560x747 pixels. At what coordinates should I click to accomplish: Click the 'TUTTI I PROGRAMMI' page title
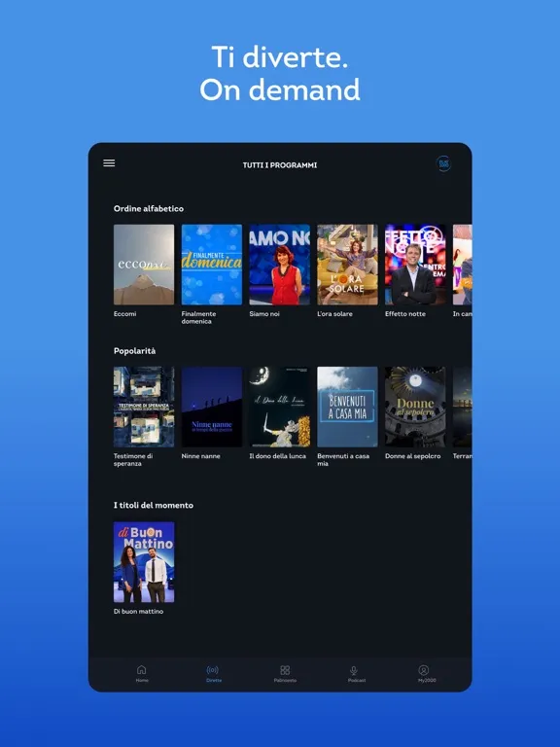pyautogui.click(x=280, y=165)
